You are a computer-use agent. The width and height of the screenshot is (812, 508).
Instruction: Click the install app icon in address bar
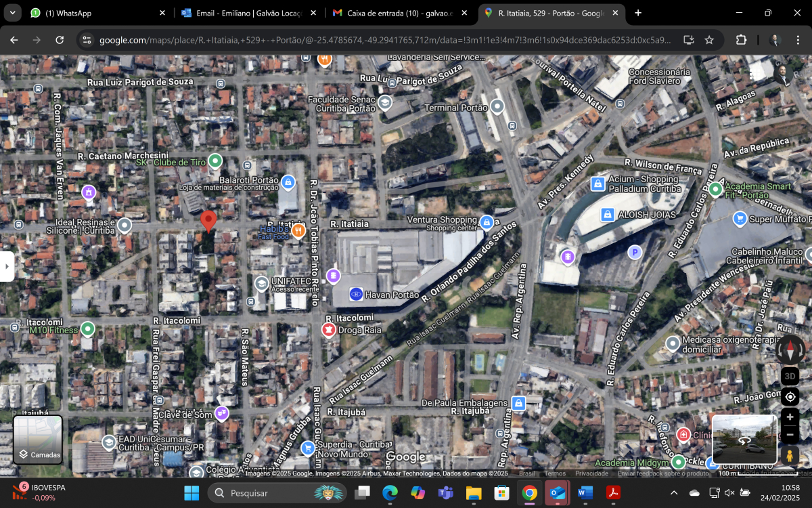pos(689,40)
